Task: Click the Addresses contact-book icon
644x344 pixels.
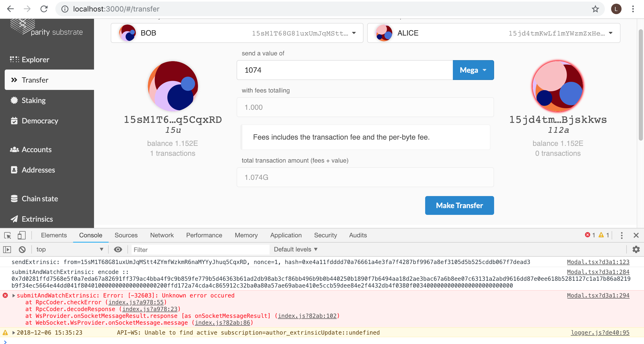Action: (x=14, y=170)
